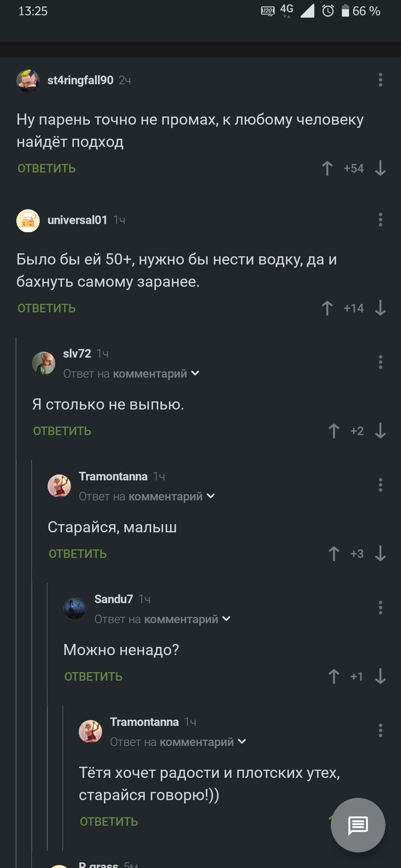This screenshot has height=868, width=401.
Task: Upvote st4ringfall90's comment
Action: pyautogui.click(x=327, y=168)
